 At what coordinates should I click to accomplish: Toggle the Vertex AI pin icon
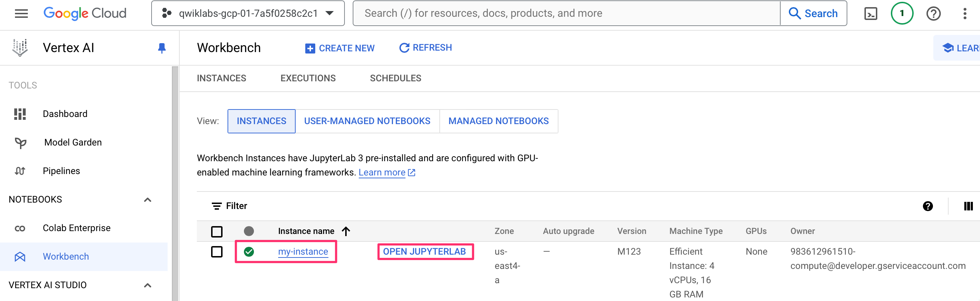click(162, 48)
